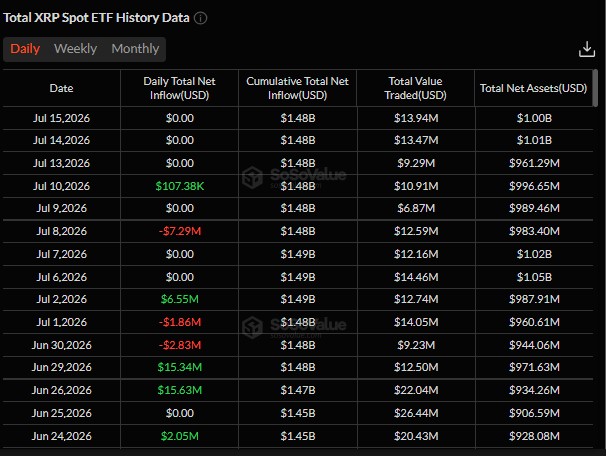Switch to the Monthly tab
The width and height of the screenshot is (606, 456).
tap(135, 49)
